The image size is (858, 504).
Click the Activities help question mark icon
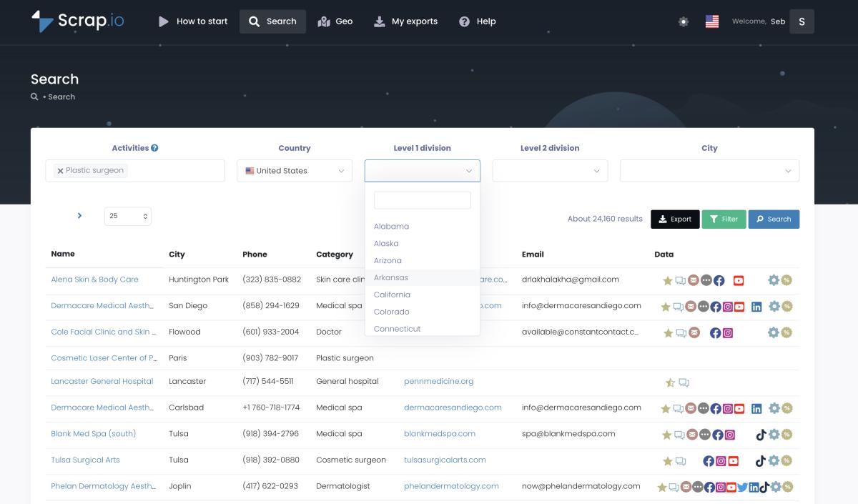click(154, 148)
